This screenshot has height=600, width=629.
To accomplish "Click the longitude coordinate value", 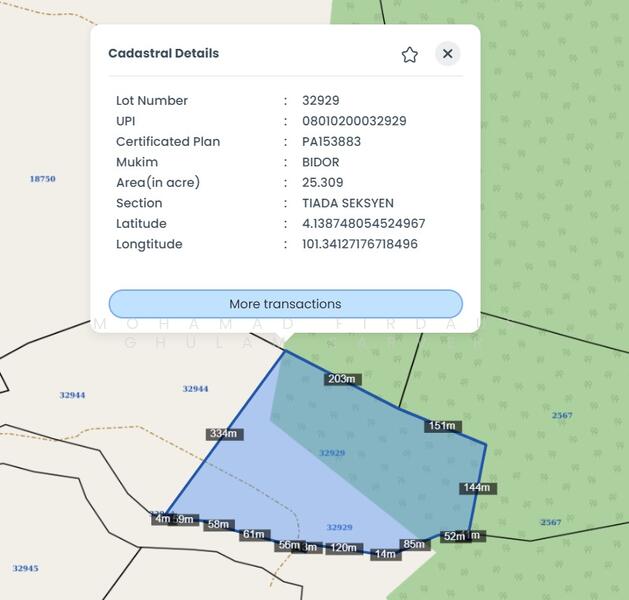I will [359, 244].
